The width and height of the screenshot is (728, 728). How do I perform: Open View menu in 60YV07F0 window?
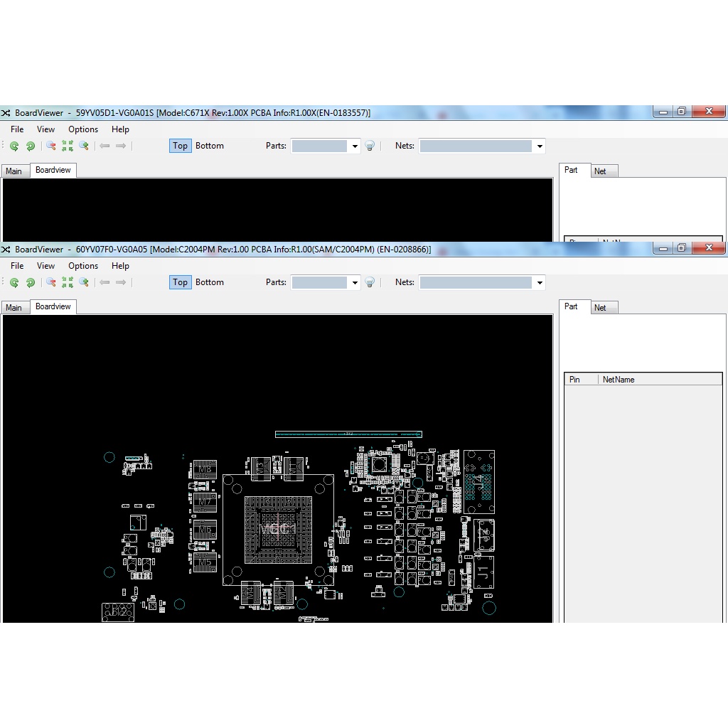[x=45, y=266]
